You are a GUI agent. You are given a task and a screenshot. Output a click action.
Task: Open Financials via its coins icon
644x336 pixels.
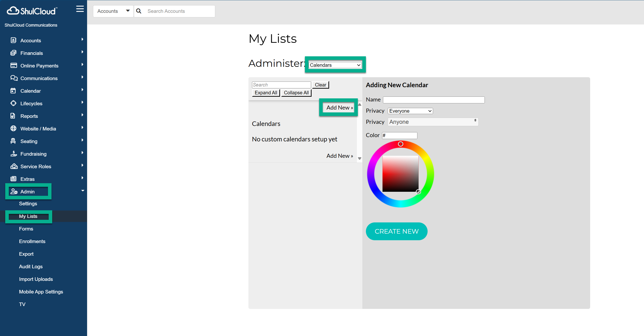click(14, 53)
